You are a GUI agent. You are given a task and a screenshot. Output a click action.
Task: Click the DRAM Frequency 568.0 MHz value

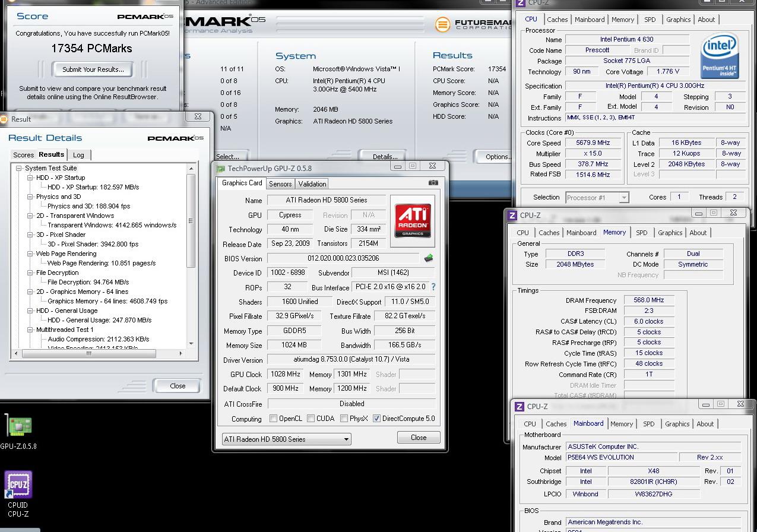click(x=649, y=300)
